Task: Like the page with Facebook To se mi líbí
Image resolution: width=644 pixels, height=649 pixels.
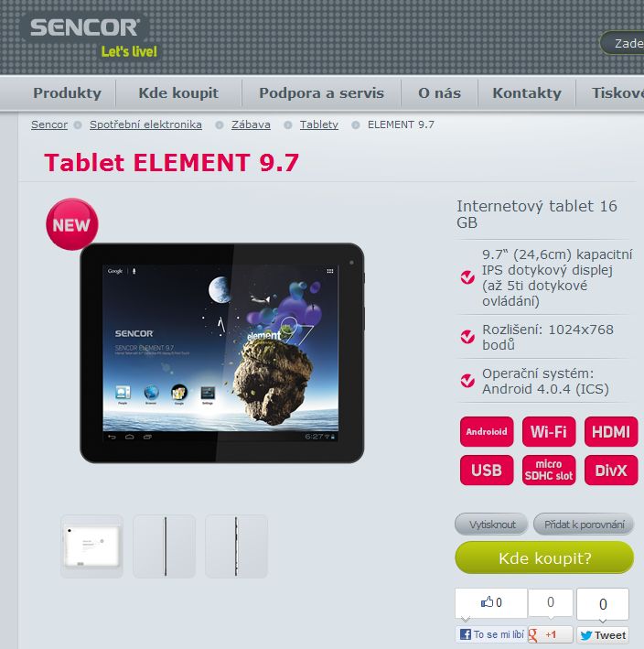Action: pos(491,634)
